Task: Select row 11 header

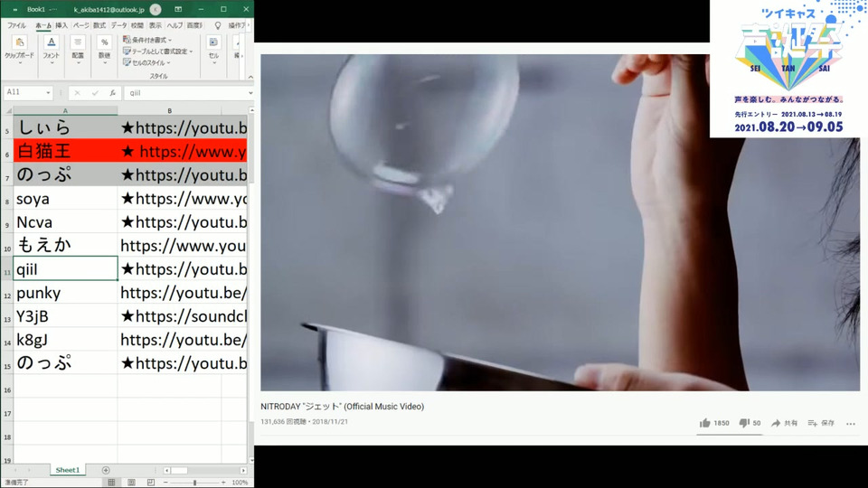Action: (6, 269)
